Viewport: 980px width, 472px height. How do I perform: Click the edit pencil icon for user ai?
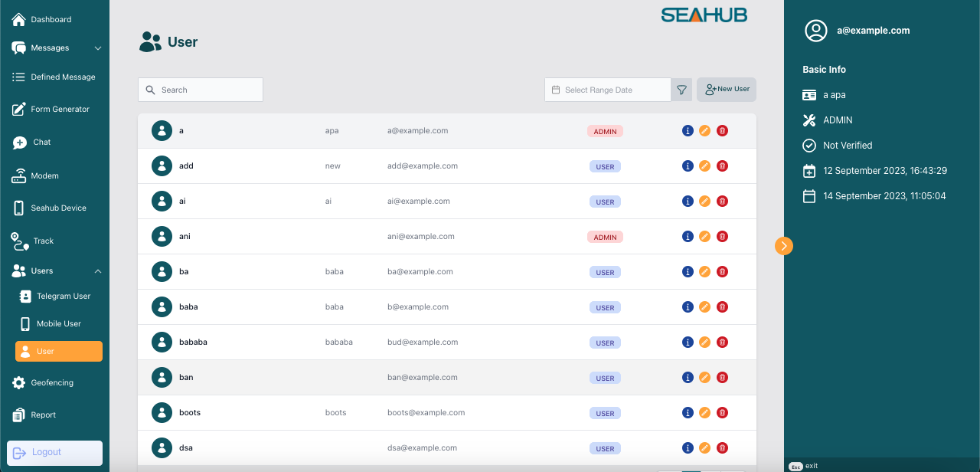tap(705, 202)
